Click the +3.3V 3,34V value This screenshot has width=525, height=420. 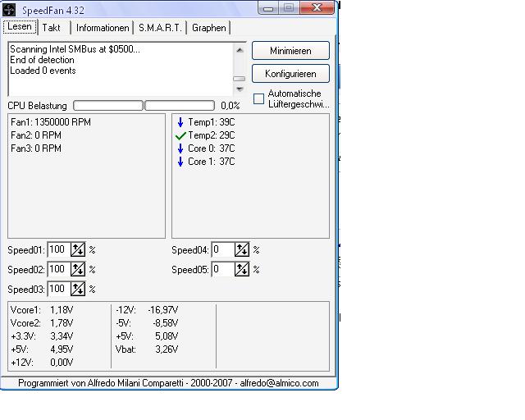(62, 336)
